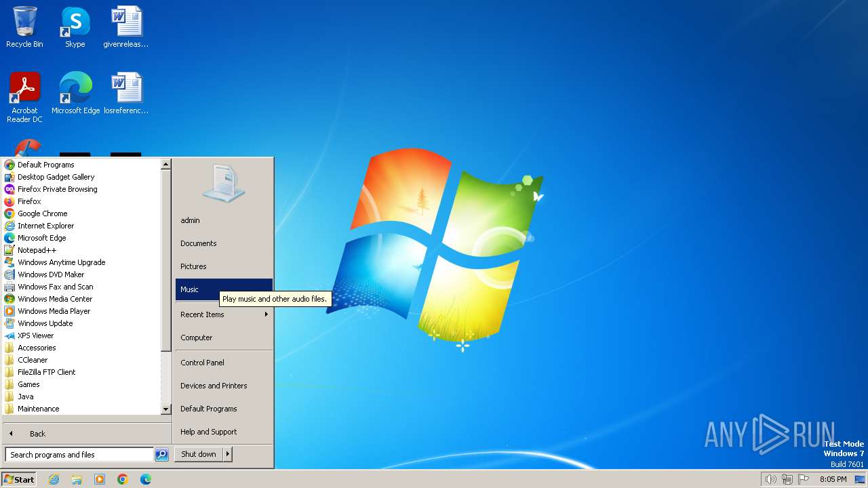Select the losreferenc... Word document
The image size is (868, 488).
126,94
